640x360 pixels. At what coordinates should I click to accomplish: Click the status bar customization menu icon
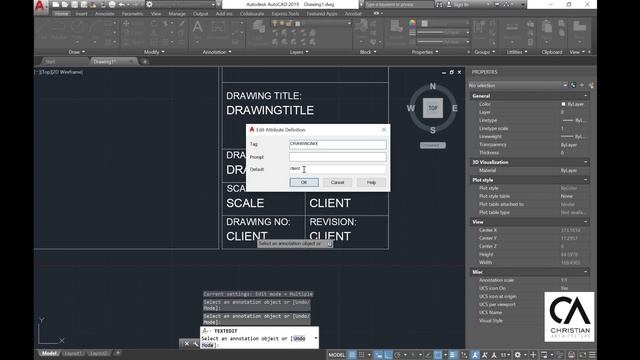(x=592, y=355)
